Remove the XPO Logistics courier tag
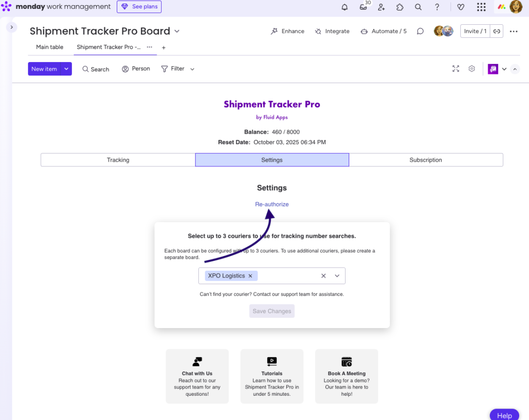 pos(251,276)
